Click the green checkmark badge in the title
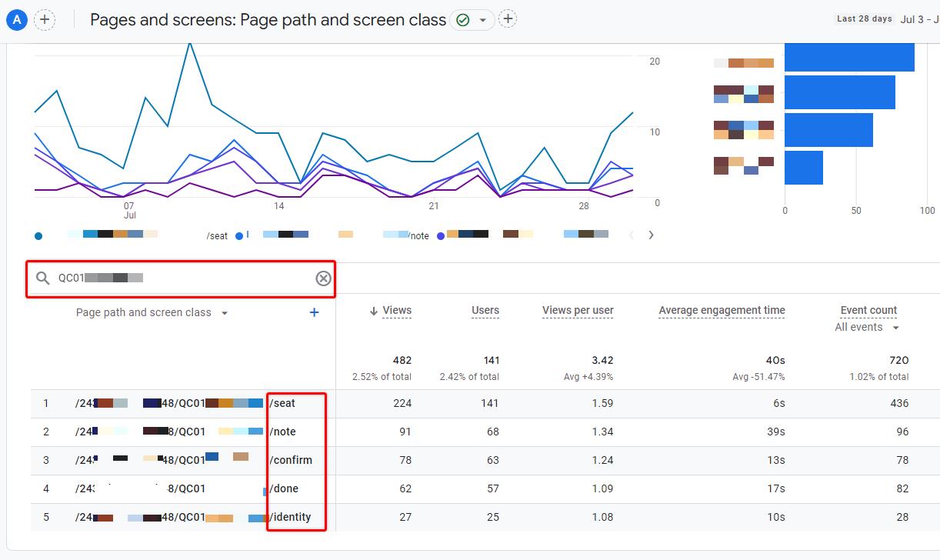 click(462, 20)
